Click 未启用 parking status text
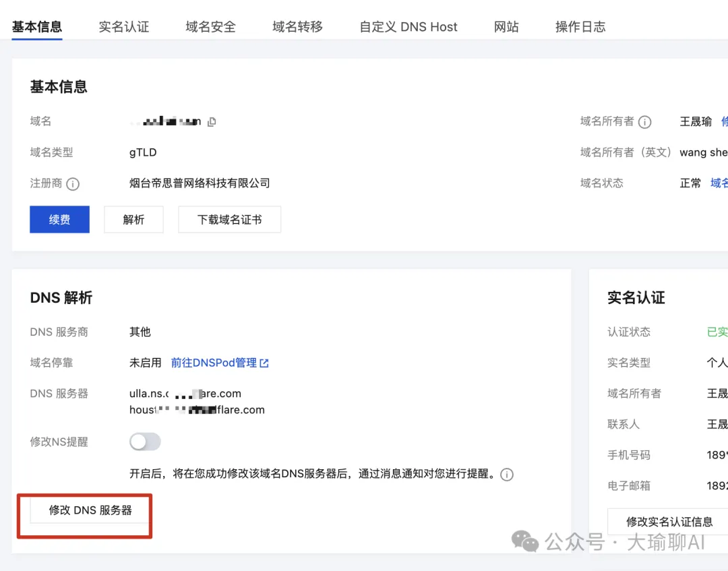728x571 pixels. click(146, 363)
